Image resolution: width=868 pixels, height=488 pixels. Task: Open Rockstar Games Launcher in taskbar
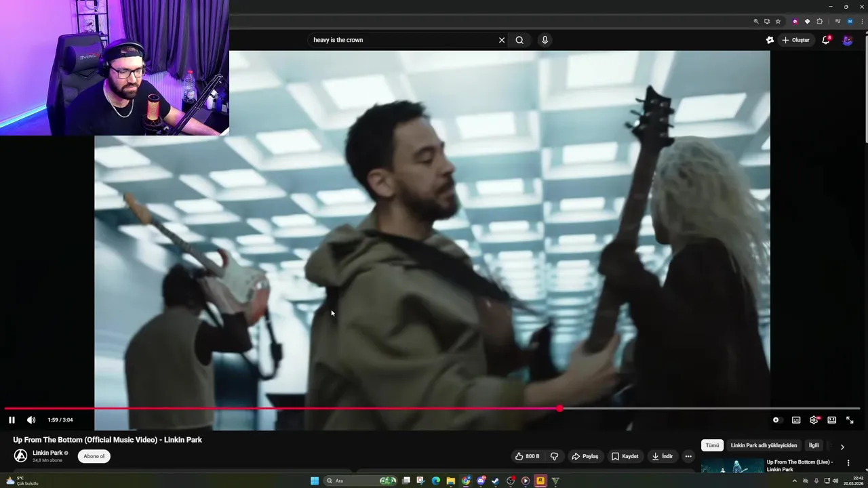[x=540, y=481]
